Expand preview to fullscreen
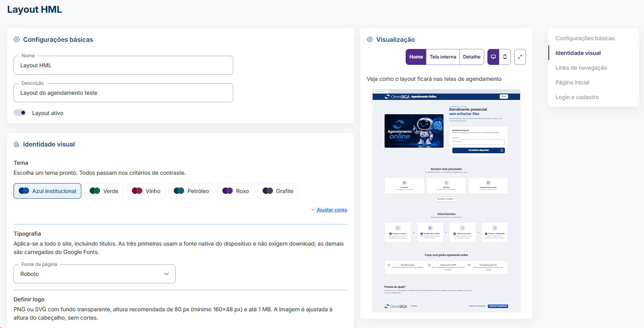 click(x=520, y=57)
